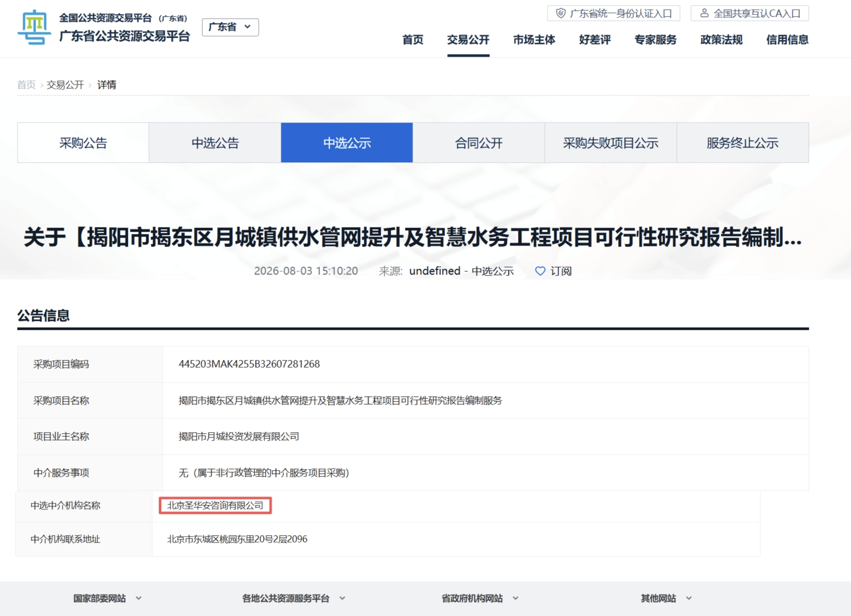Click the 首页 breadcrumb link
Image resolution: width=851 pixels, height=616 pixels.
pos(26,85)
